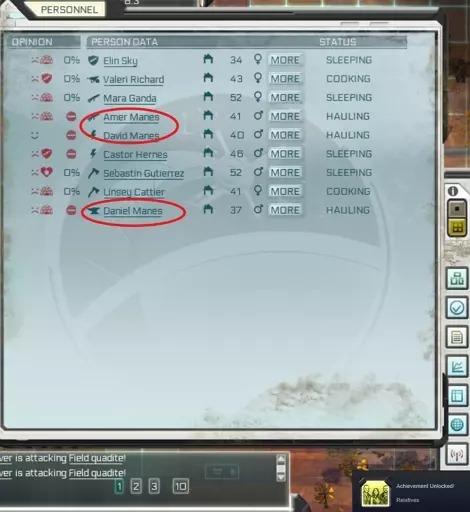Open the table layout sidebar icon

pyautogui.click(x=457, y=396)
